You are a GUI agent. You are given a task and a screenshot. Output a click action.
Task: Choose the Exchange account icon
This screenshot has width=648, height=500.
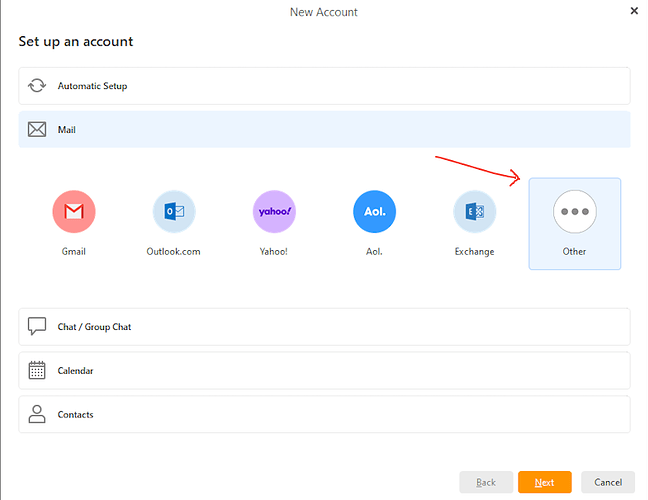coord(474,212)
